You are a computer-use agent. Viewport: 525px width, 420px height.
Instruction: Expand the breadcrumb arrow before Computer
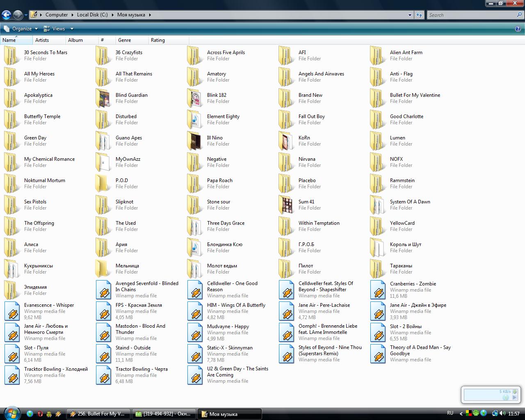tap(41, 15)
